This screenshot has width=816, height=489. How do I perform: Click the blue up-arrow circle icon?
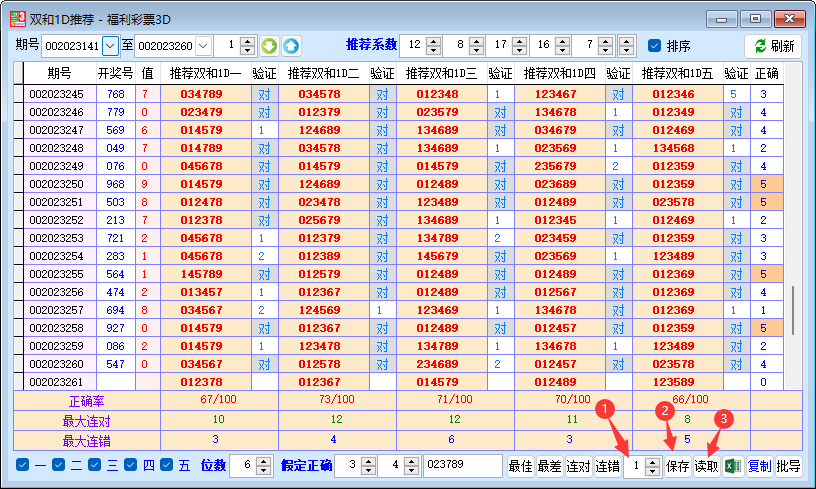[x=290, y=46]
